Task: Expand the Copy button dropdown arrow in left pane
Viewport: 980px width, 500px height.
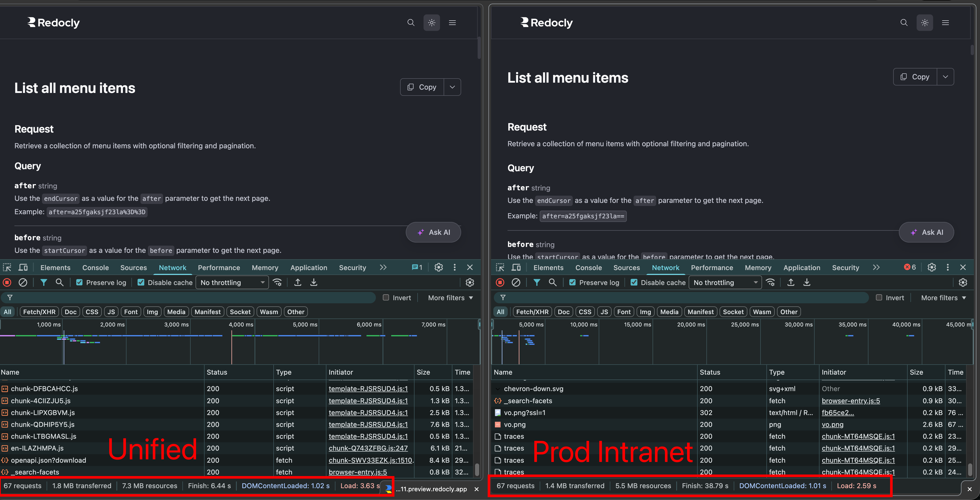Action: tap(452, 87)
